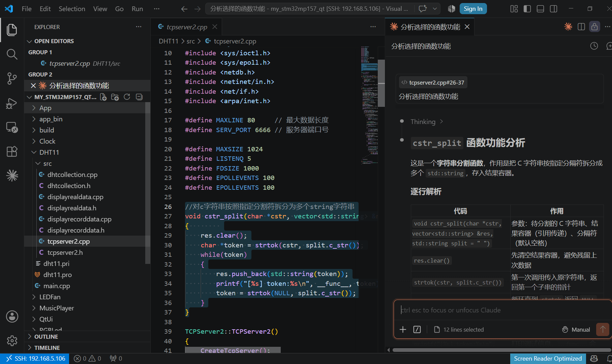This screenshot has width=612, height=364.
Task: Open the chat history clock icon
Action: [x=594, y=46]
